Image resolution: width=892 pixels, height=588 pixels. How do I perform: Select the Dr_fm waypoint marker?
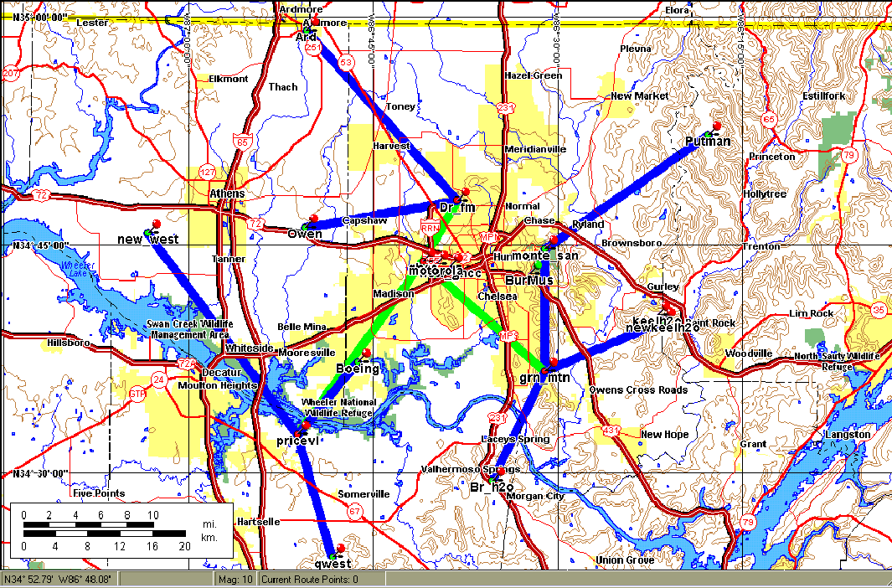pos(463,195)
